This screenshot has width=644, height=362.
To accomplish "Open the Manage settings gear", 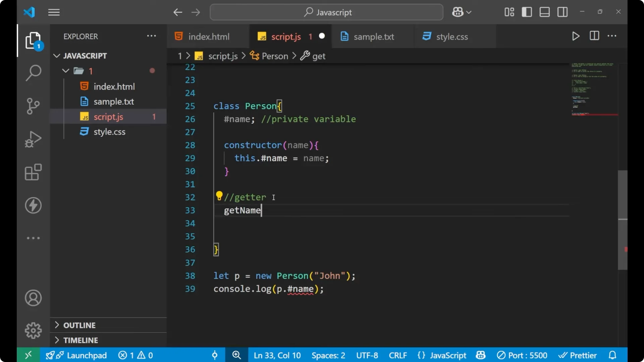I will (x=33, y=330).
